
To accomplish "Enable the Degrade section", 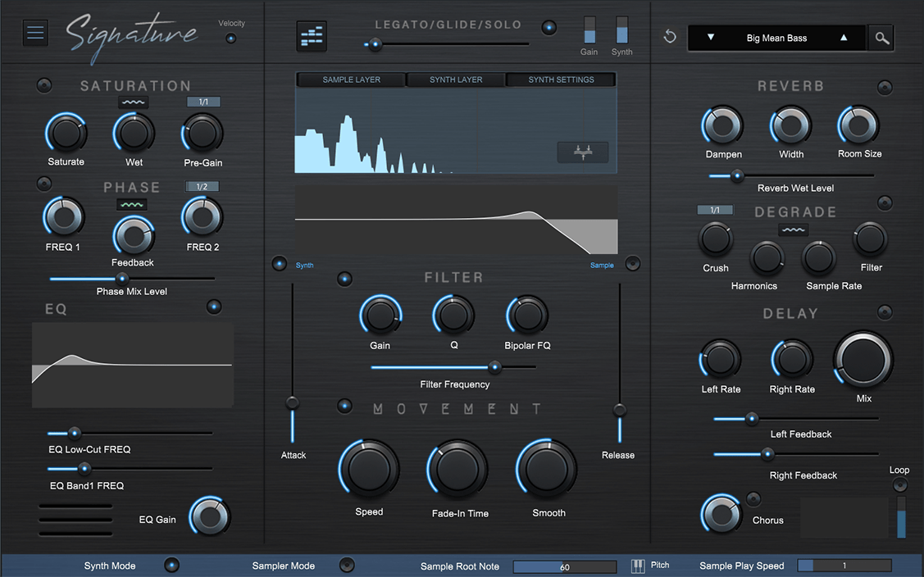I will [885, 202].
